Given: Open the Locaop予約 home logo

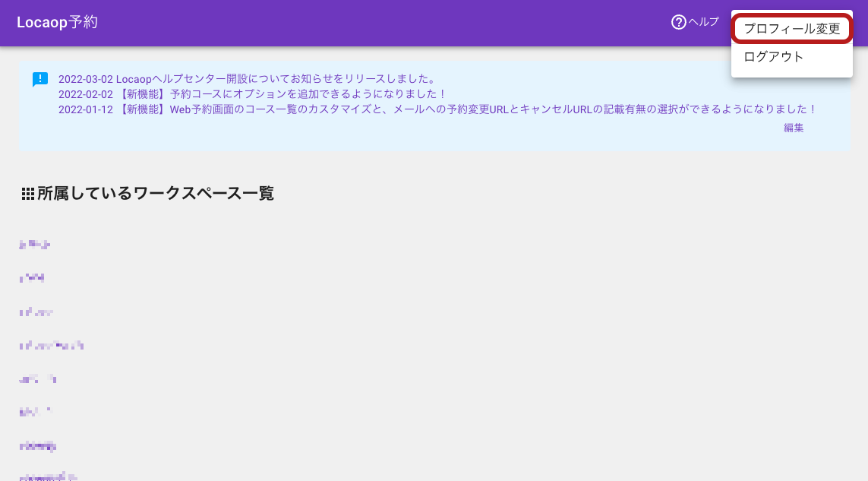Looking at the screenshot, I should pyautogui.click(x=57, y=22).
